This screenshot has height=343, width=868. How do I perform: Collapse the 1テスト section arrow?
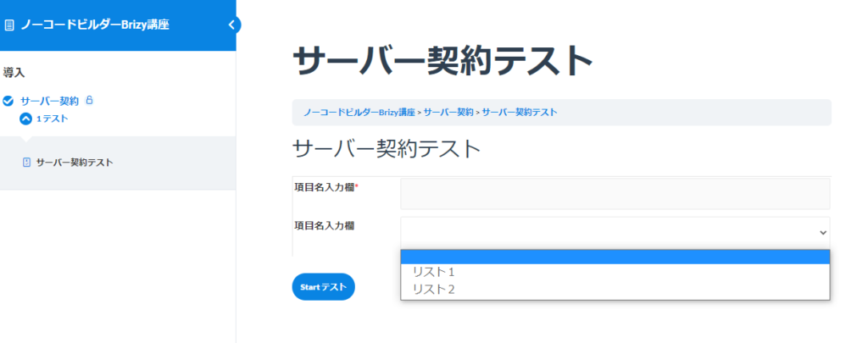25,119
